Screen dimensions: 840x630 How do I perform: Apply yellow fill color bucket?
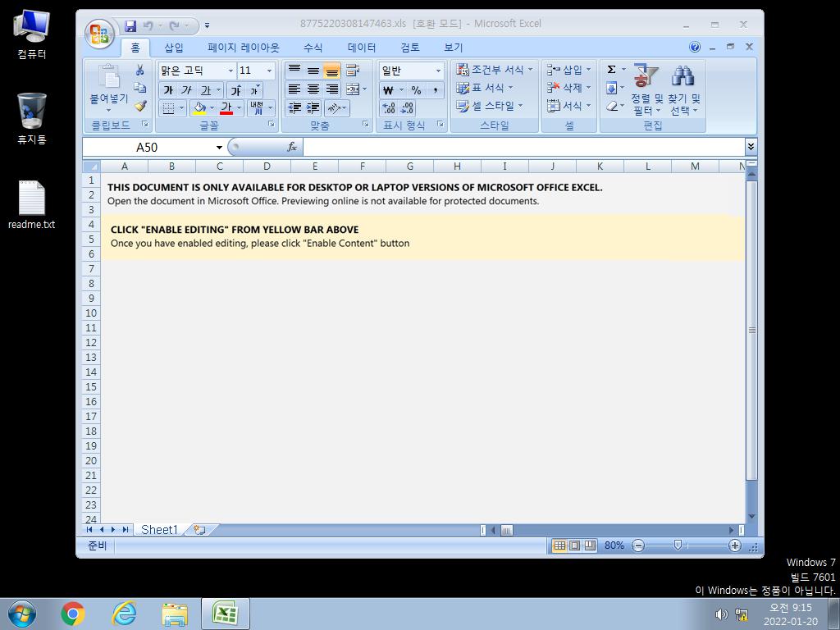pyautogui.click(x=199, y=108)
